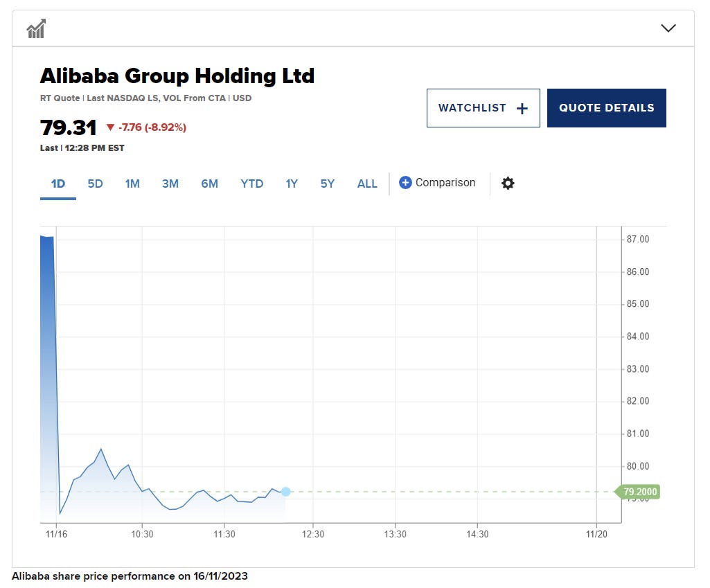View year-to-date YTD chart

tap(251, 184)
